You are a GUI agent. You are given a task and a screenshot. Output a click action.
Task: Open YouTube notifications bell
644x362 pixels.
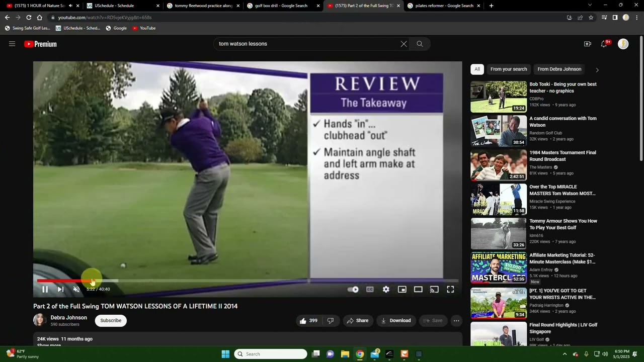(x=604, y=44)
